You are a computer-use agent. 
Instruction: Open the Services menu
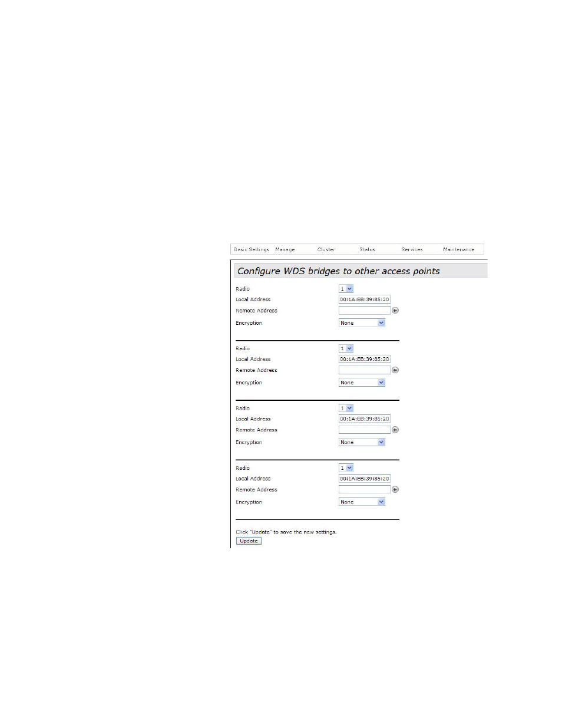coord(412,249)
